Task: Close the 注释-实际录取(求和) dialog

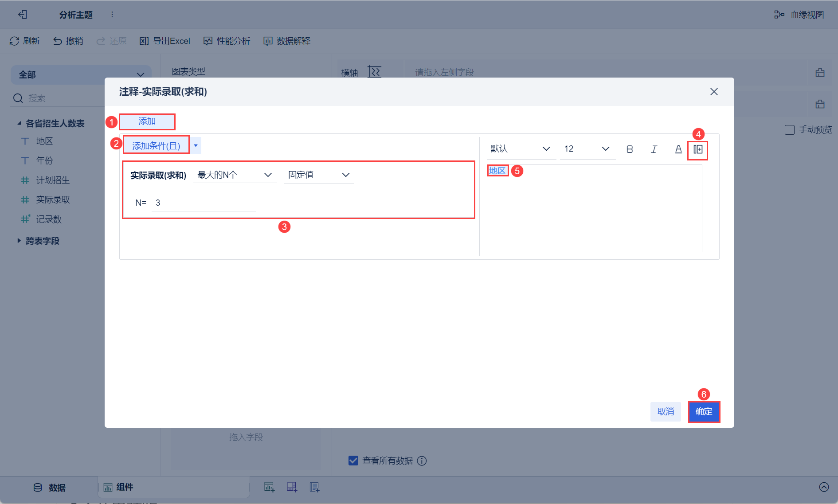Action: (714, 92)
